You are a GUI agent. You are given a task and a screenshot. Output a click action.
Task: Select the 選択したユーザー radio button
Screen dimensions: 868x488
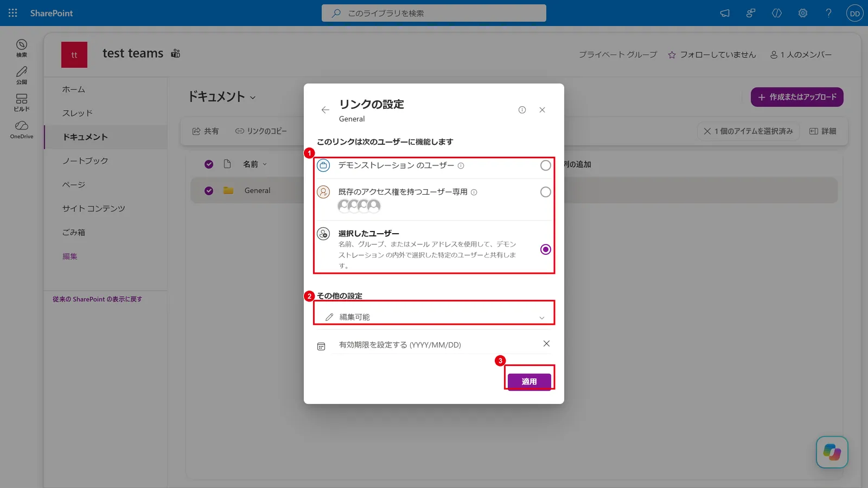click(546, 249)
